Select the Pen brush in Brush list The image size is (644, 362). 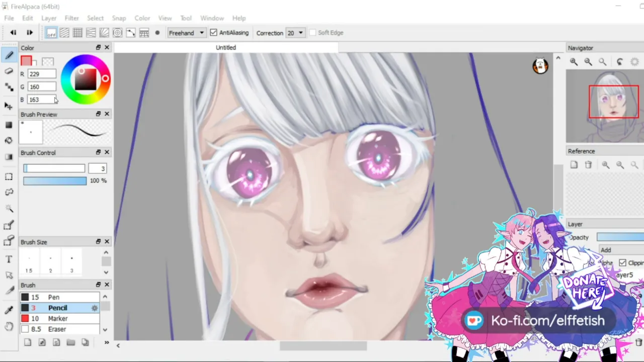60,297
